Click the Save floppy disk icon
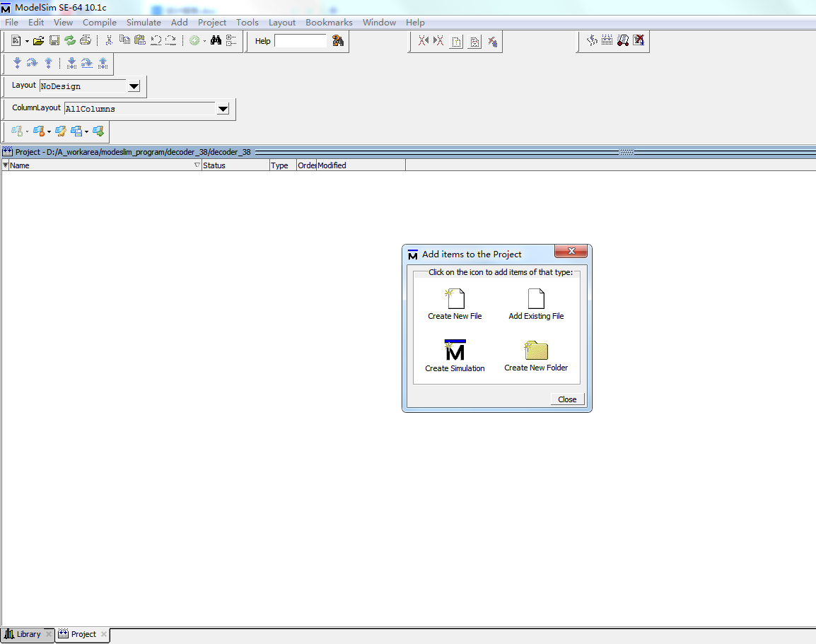The width and height of the screenshot is (816, 644). click(x=54, y=40)
